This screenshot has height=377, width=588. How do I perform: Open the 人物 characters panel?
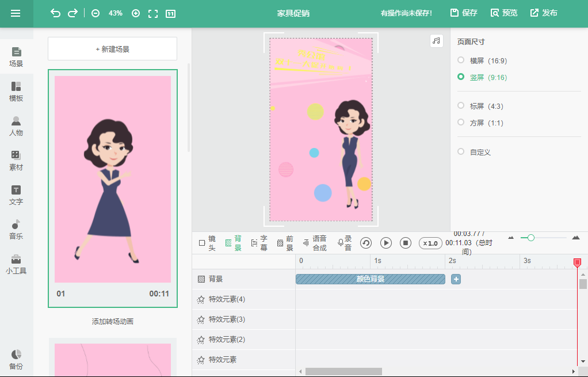pos(16,126)
